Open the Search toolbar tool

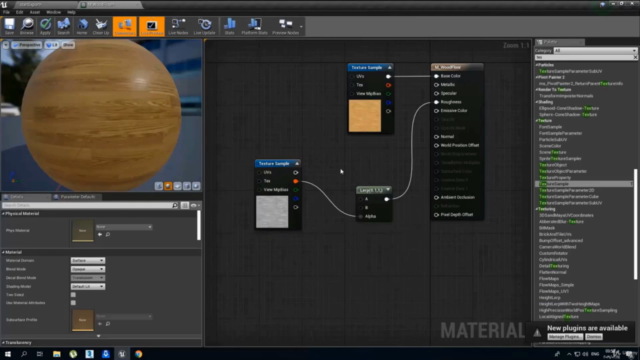[63, 27]
